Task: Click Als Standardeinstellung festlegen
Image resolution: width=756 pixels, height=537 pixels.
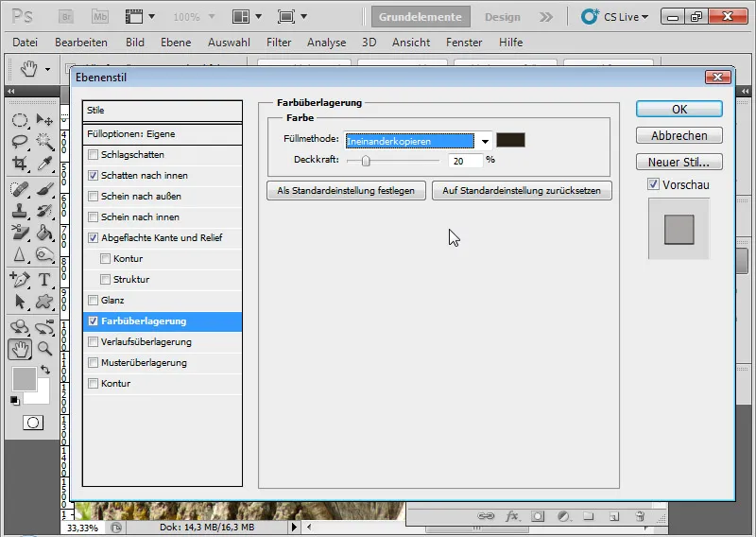Action: pos(346,191)
